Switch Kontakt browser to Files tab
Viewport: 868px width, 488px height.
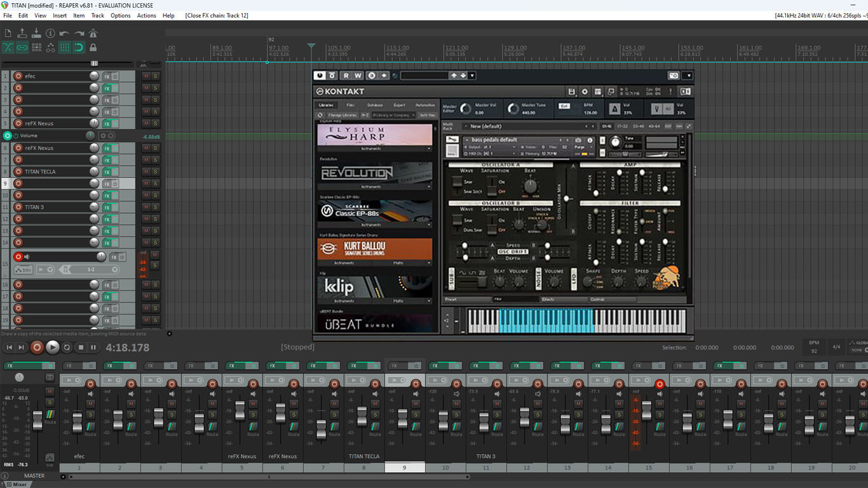click(350, 105)
